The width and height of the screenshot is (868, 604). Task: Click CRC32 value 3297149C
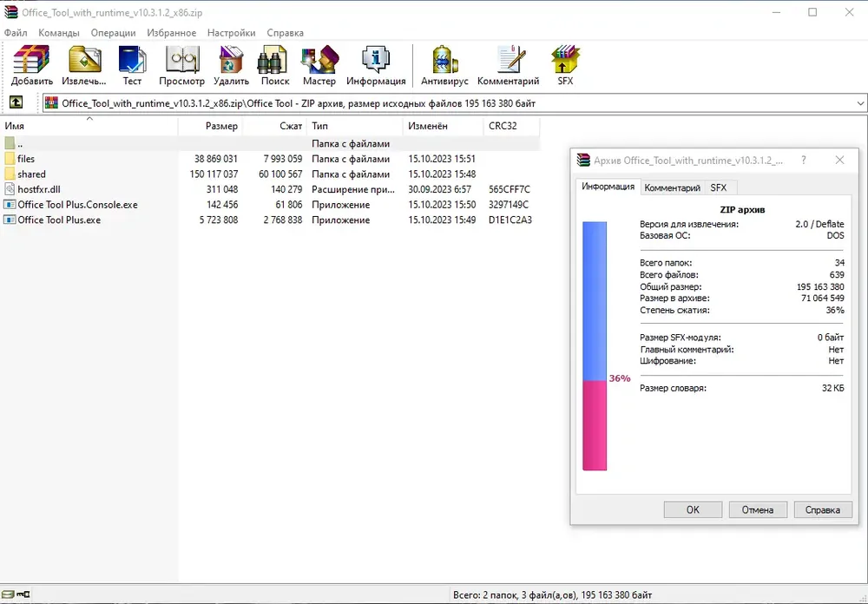(x=509, y=204)
